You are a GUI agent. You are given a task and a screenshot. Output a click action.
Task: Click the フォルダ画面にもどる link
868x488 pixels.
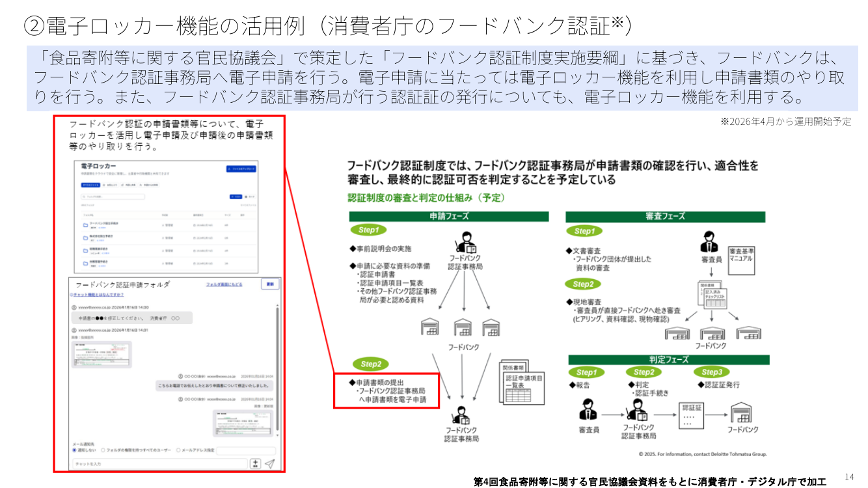224,284
